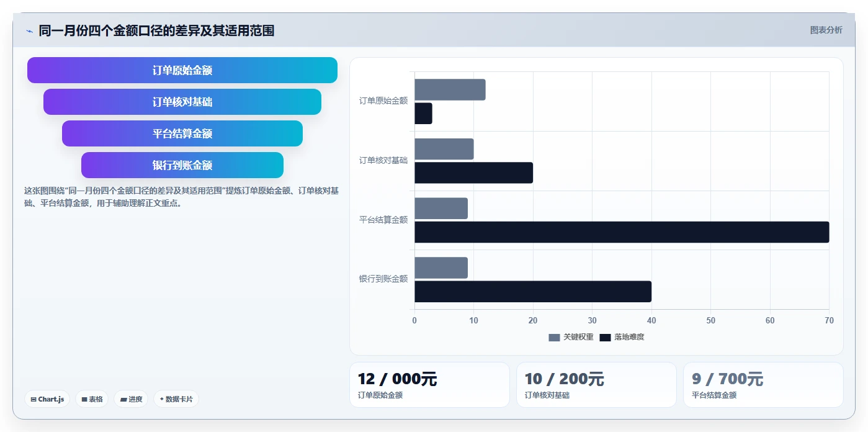
Task: Click 订单原始金额 caption under 12 / 000元
Action: pyautogui.click(x=380, y=395)
